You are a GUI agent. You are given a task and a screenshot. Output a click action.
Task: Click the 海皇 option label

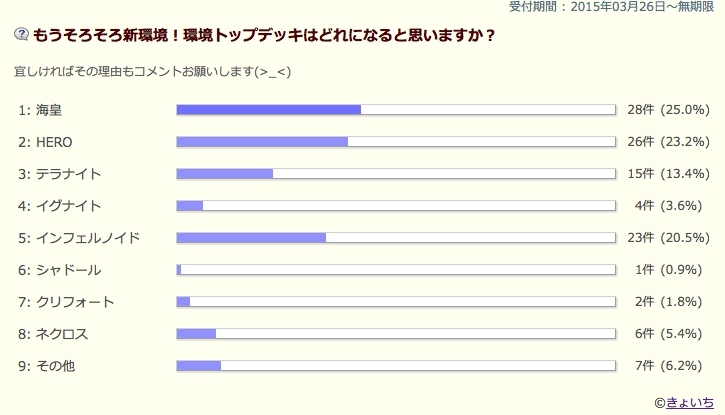click(48, 109)
